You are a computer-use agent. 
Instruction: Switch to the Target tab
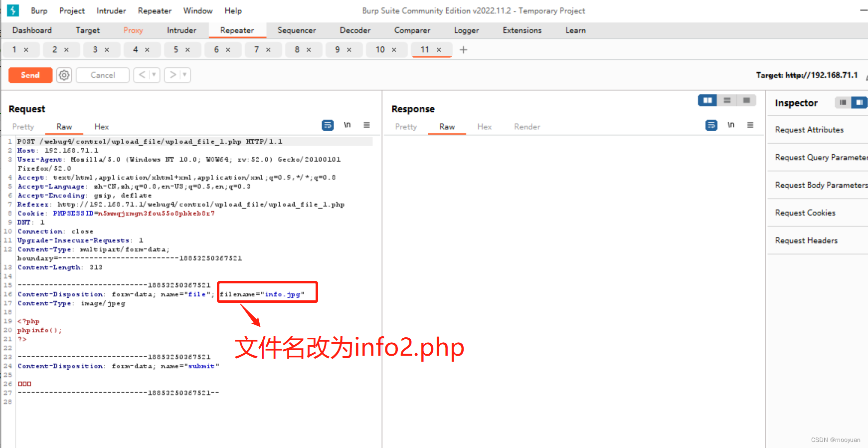tap(88, 30)
